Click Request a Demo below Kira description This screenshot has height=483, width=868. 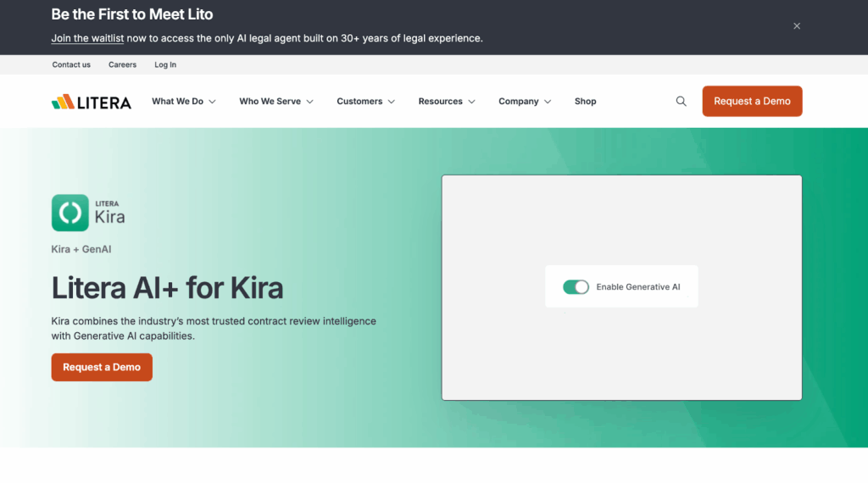tap(102, 368)
